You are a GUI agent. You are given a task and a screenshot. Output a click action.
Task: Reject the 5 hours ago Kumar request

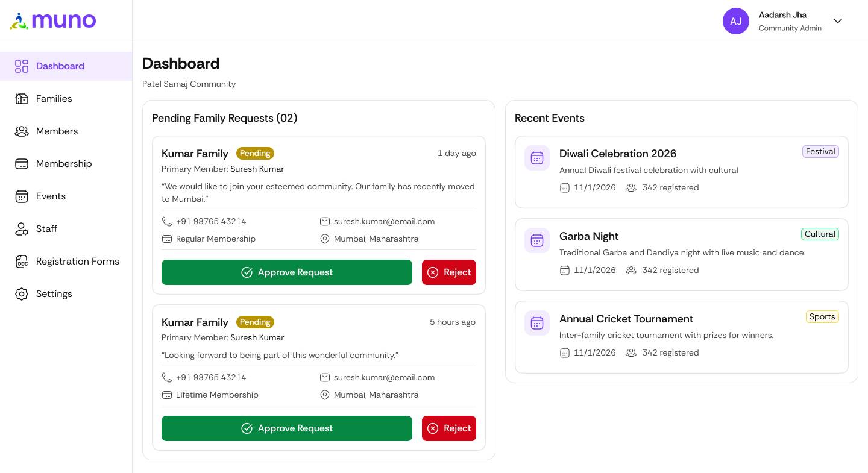tap(449, 428)
